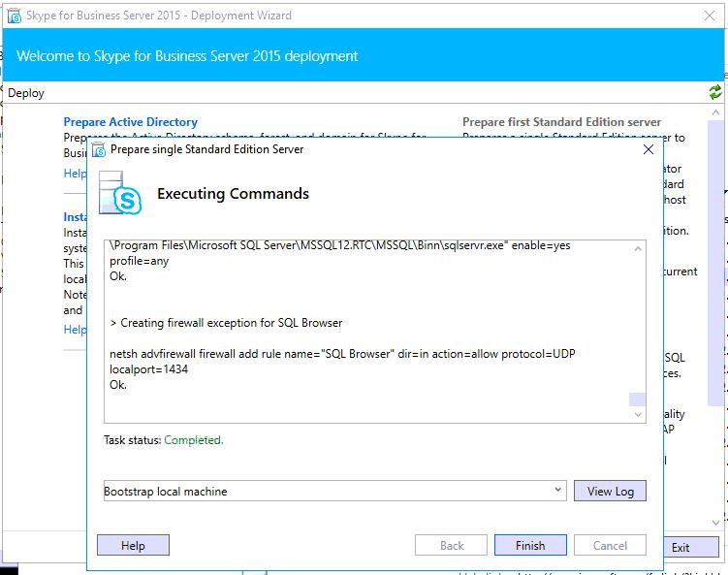Click the Exit button in Deployment Wizard
Screen dimensions: 728x575
tap(690, 547)
